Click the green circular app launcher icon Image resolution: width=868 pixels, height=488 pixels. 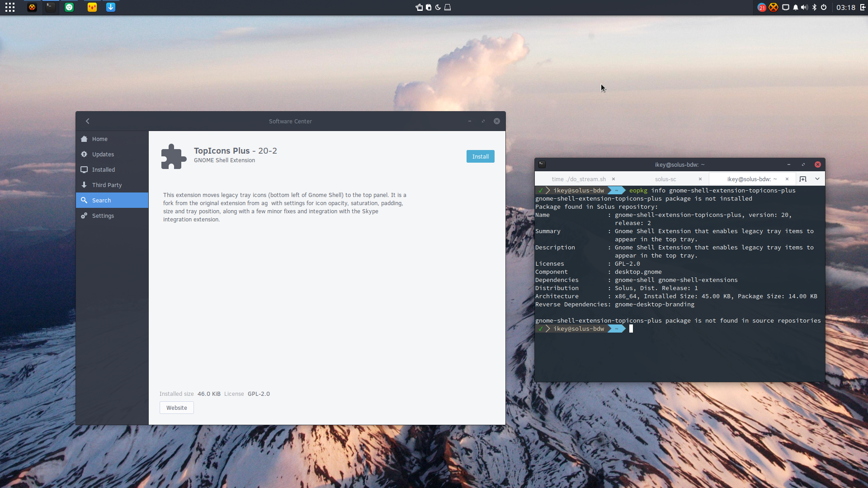[x=69, y=7]
